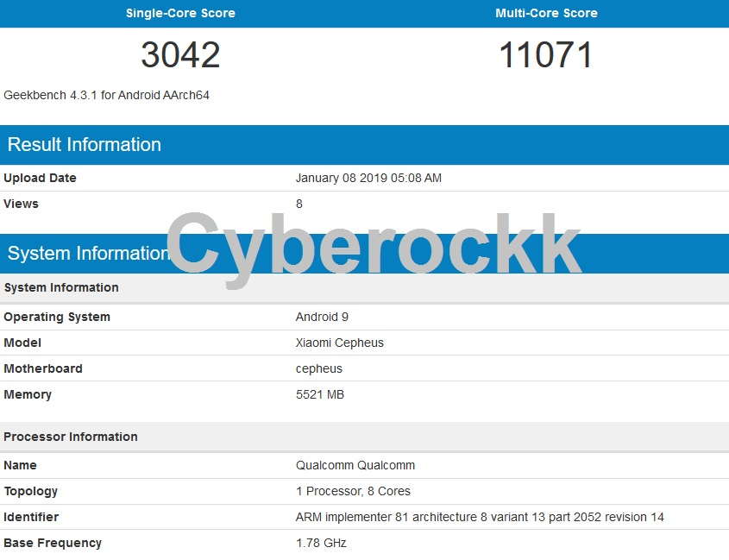The image size is (729, 560).
Task: Select the date January 08 2019 05:08 AM
Action: (x=368, y=178)
